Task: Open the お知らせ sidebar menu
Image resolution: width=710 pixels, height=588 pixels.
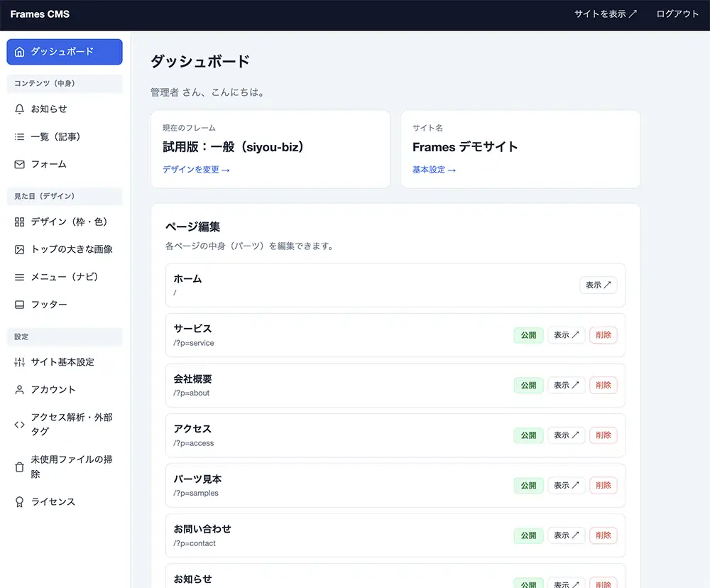Action: point(65,109)
